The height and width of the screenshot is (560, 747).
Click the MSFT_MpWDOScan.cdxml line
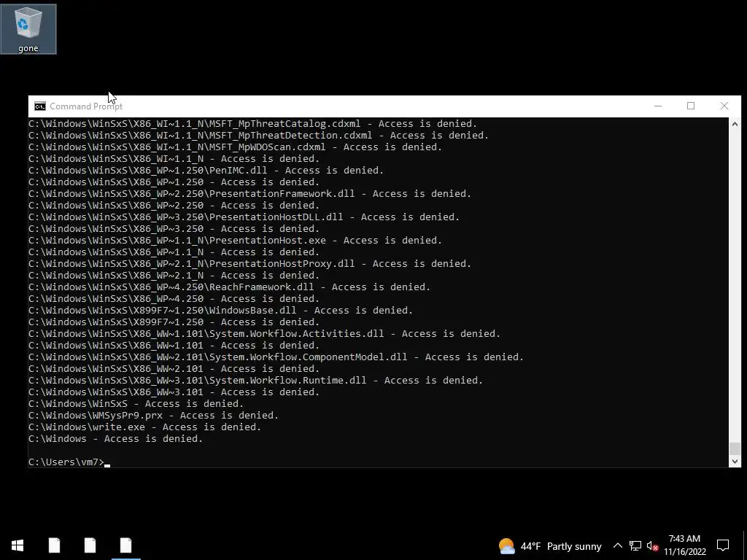pos(236,147)
